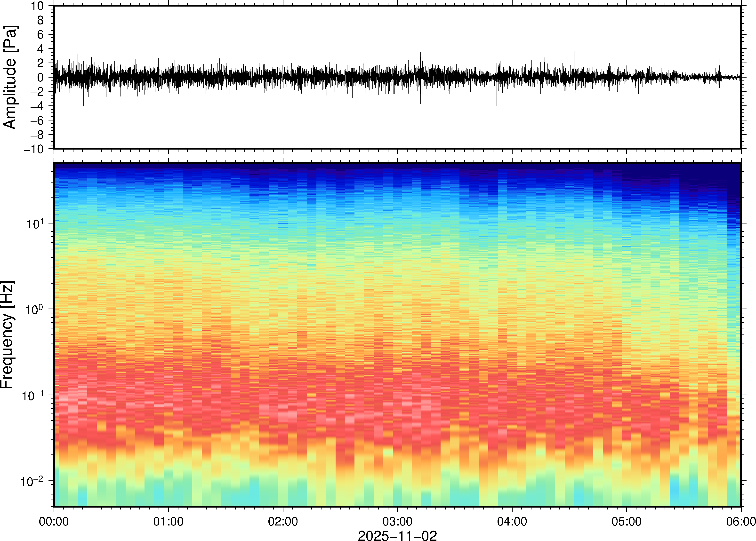Click the 10⁻¹ frequency tick label
This screenshot has width=756, height=541.
tap(33, 395)
